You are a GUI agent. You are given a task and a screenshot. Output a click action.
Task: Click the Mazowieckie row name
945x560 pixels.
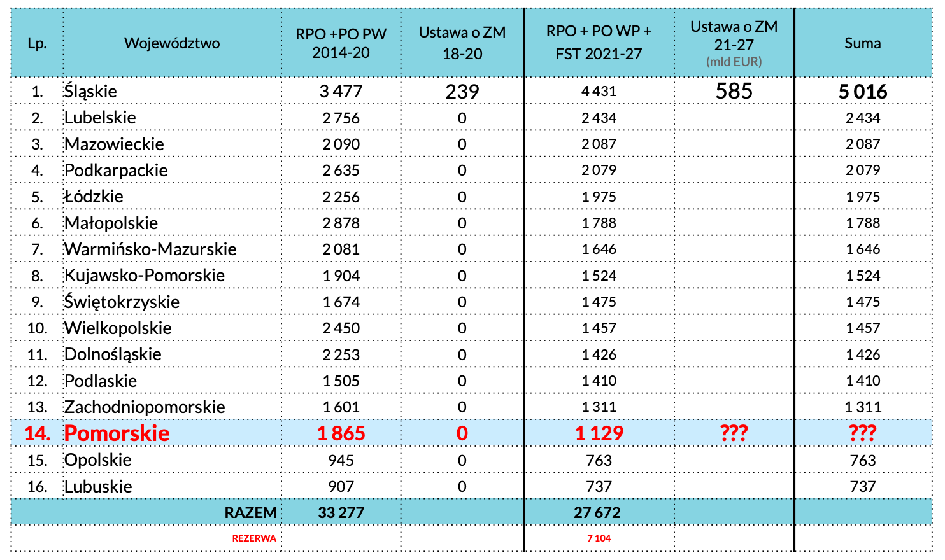[114, 144]
